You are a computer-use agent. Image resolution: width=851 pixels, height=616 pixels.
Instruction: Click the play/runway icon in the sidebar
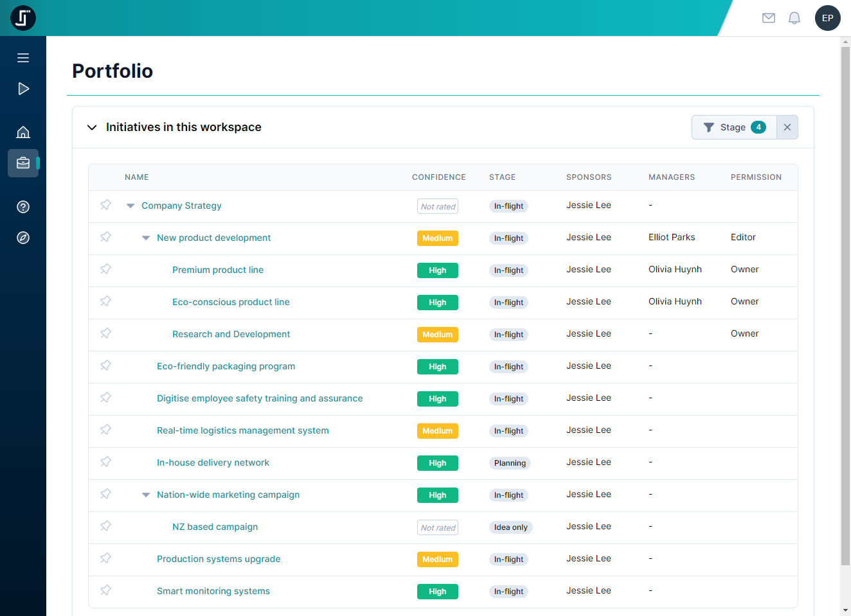[x=23, y=89]
